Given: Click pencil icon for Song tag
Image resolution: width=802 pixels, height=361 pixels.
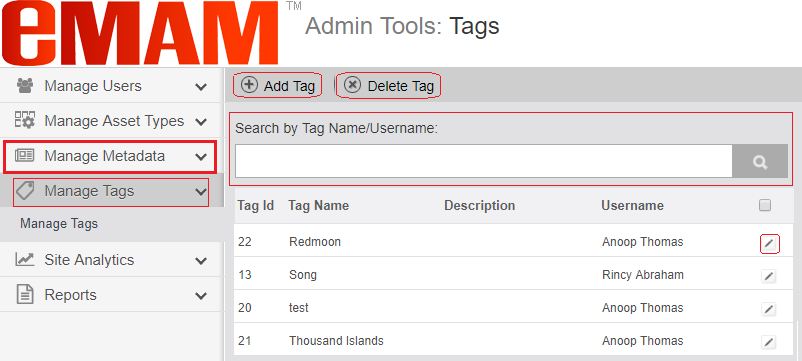Looking at the screenshot, I should (x=768, y=277).
